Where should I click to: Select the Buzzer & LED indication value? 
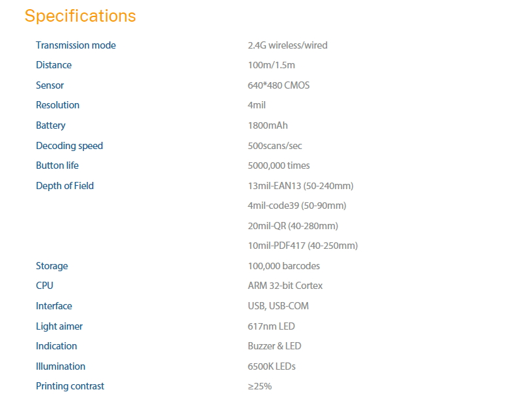pyautogui.click(x=275, y=346)
